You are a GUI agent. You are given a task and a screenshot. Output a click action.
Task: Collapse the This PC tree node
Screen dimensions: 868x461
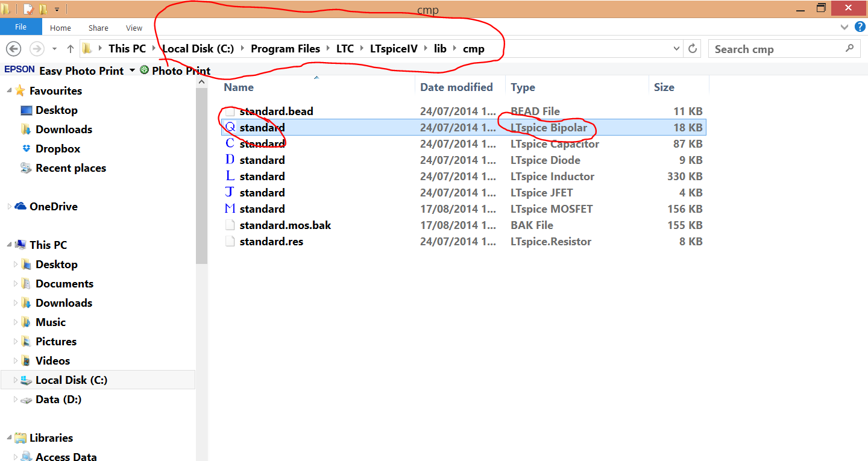click(x=9, y=245)
